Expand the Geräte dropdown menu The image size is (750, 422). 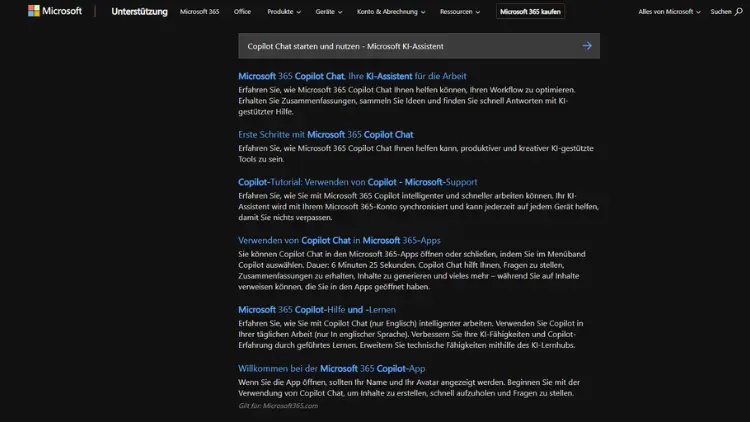(329, 11)
